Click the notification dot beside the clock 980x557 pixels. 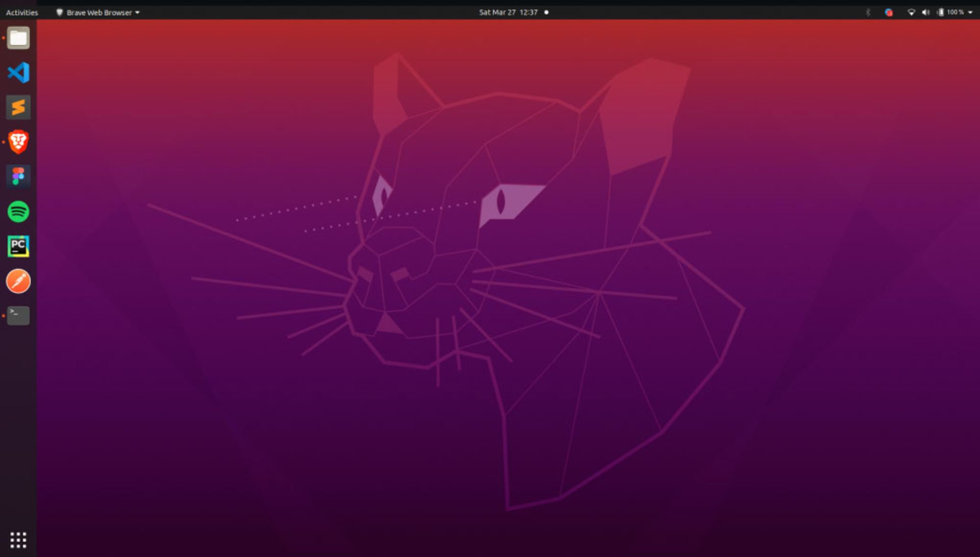pyautogui.click(x=546, y=12)
